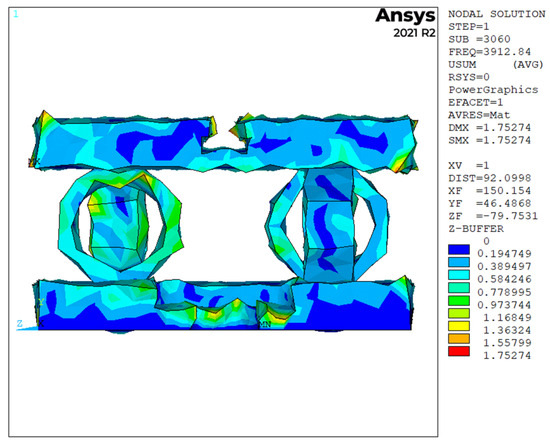Select the yellow 1.36324 legend swatch
Image resolution: width=550 pixels, height=444 pixels.
pyautogui.click(x=459, y=326)
